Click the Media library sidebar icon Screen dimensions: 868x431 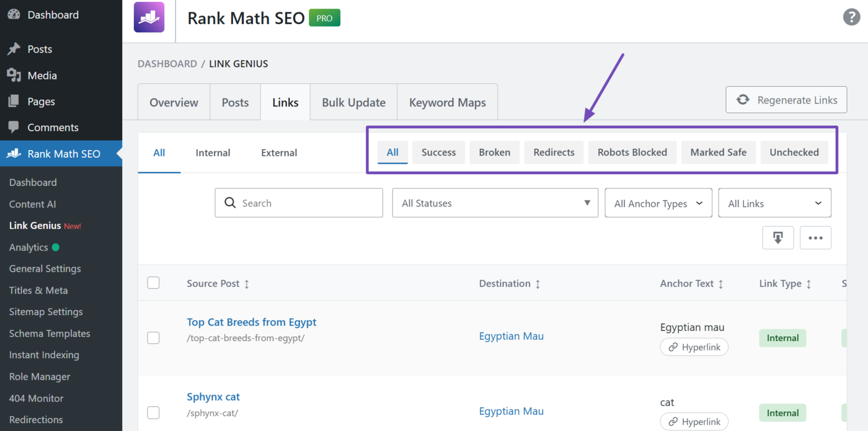14,75
